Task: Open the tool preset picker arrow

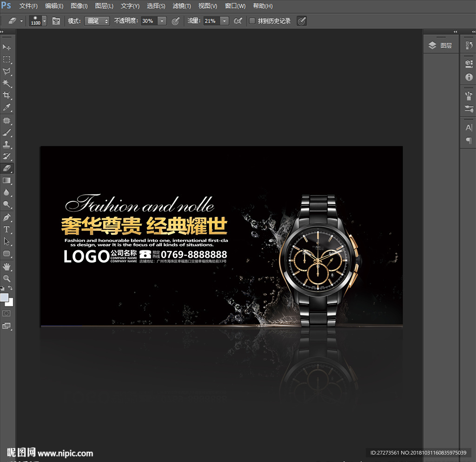Action: 21,21
